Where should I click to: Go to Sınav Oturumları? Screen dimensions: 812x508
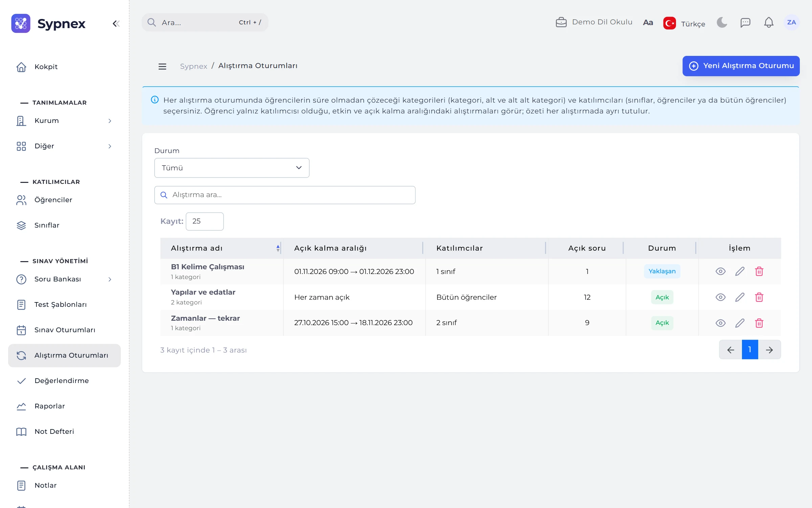[64, 330]
